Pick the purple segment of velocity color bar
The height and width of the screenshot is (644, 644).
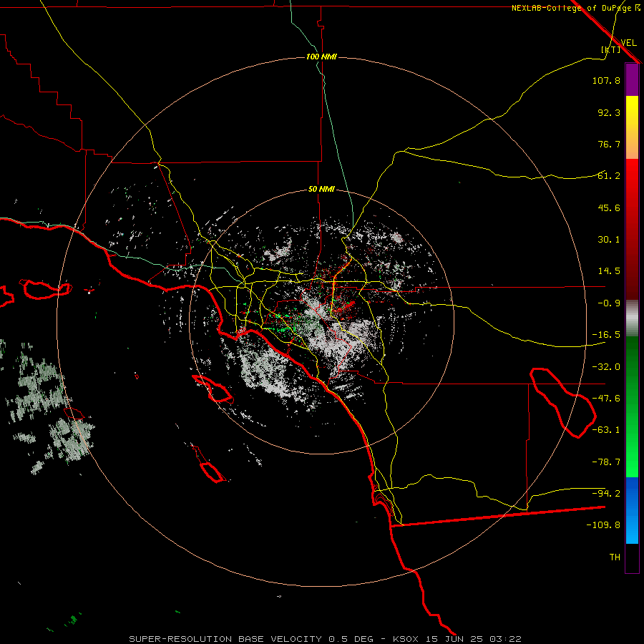click(x=632, y=79)
